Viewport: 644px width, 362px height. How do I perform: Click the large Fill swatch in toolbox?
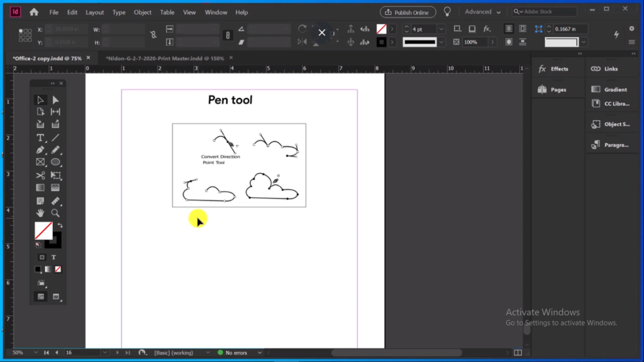43,231
